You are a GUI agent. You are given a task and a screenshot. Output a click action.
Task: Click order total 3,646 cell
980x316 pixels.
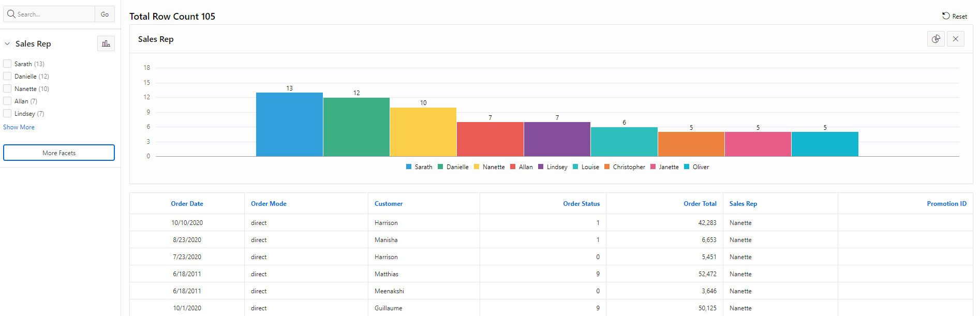(x=664, y=291)
